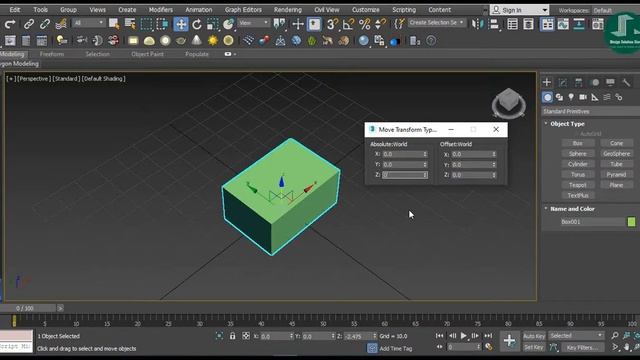Click the Select Object tool

pyautogui.click(x=114, y=24)
